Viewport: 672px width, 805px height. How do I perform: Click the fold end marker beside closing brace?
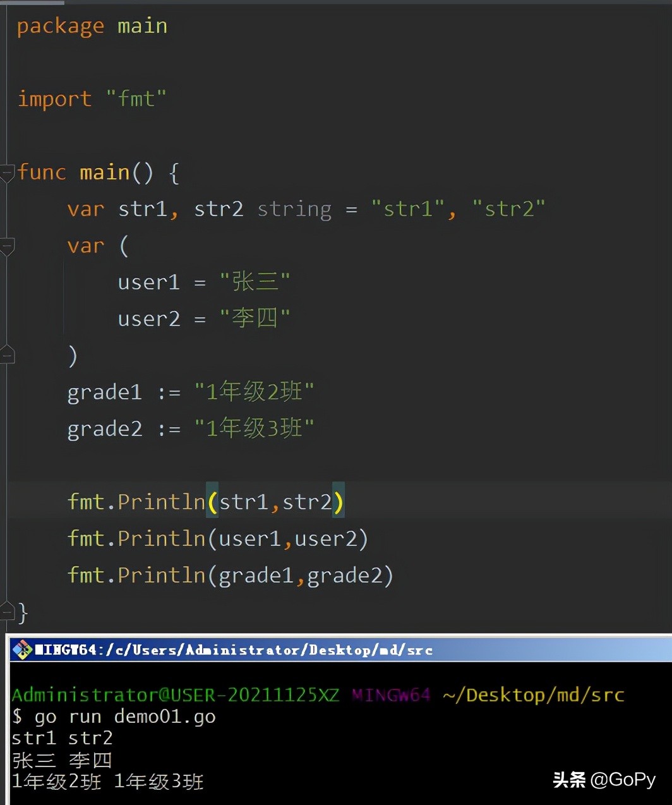[x=7, y=612]
